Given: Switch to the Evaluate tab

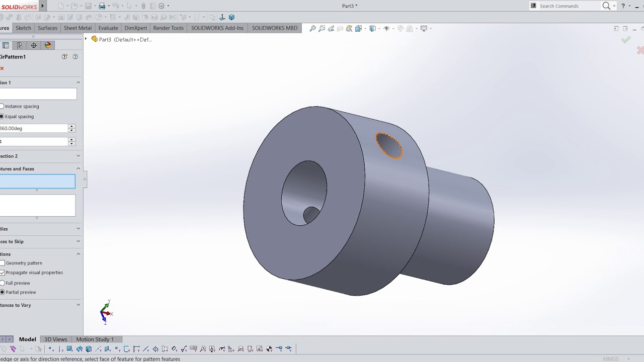Looking at the screenshot, I should 108,28.
